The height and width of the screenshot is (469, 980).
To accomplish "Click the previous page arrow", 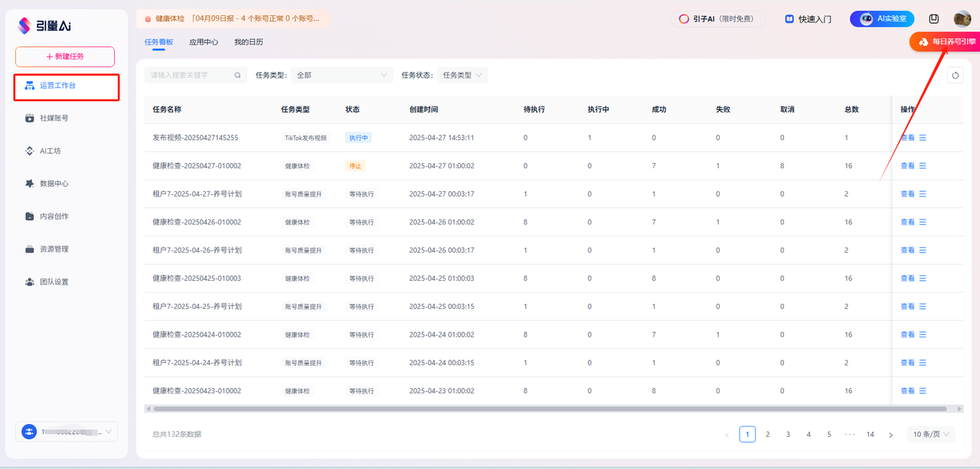I will pos(727,435).
